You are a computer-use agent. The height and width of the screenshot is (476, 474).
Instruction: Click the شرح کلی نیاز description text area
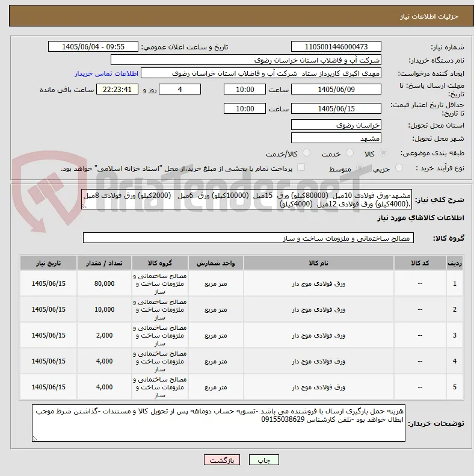tap(247, 199)
